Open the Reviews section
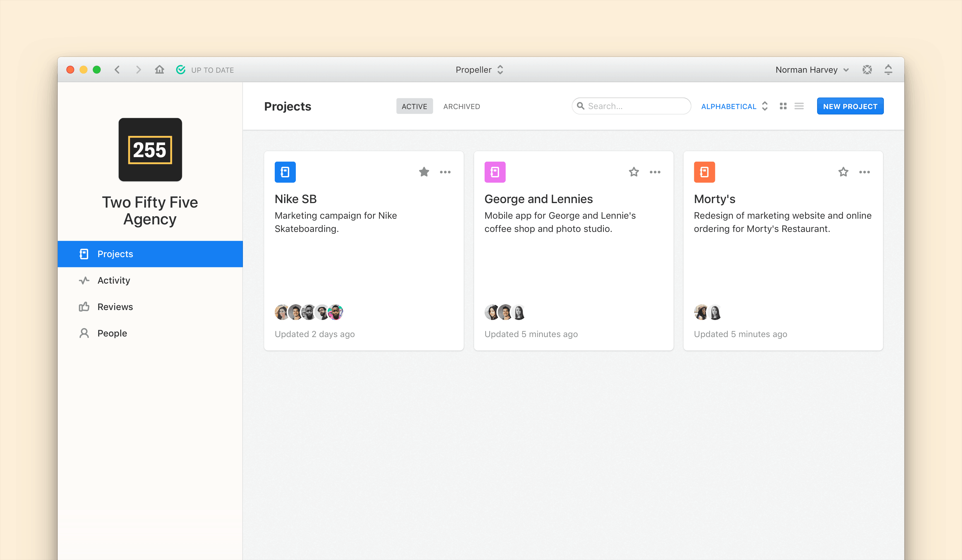 click(150, 307)
